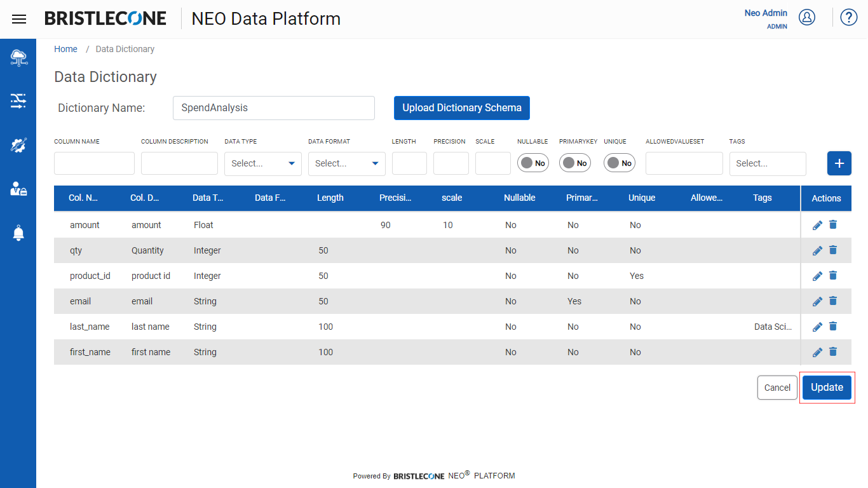Toggle the Unique switch
868x488 pixels.
(x=620, y=163)
